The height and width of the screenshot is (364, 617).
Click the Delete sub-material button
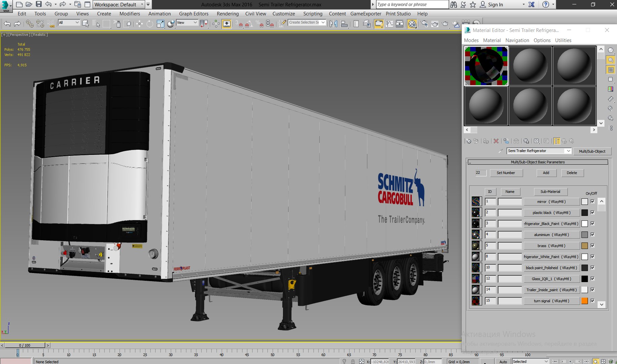(x=572, y=173)
